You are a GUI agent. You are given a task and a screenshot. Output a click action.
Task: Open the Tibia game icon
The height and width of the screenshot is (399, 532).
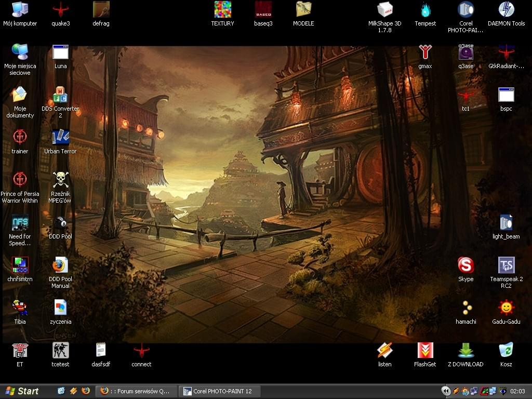tap(20, 308)
